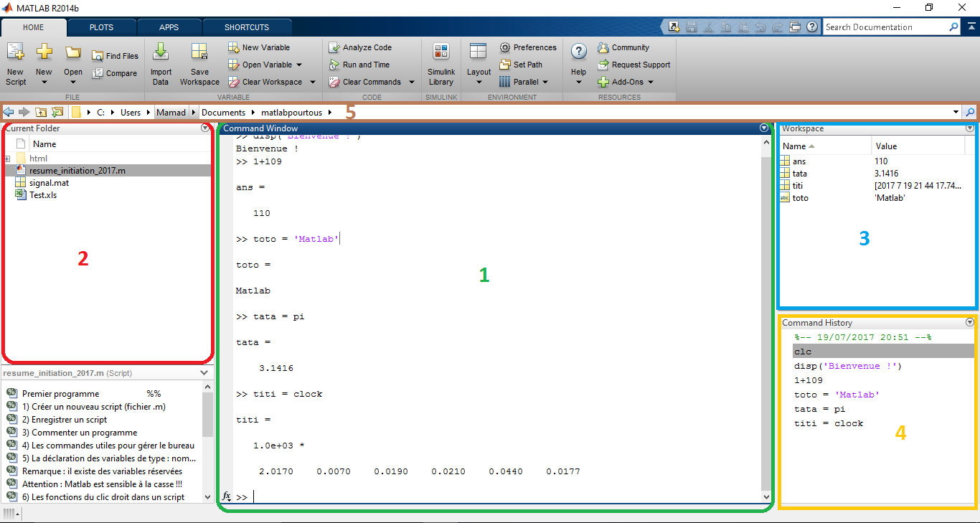980x523 pixels.
Task: Click Save Workspace
Action: point(199,64)
